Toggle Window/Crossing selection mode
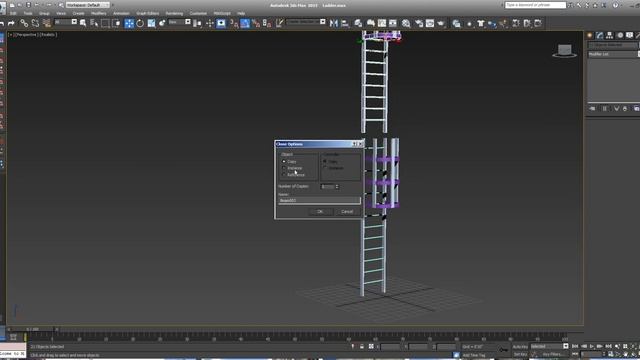640x360 pixels. 116,24
